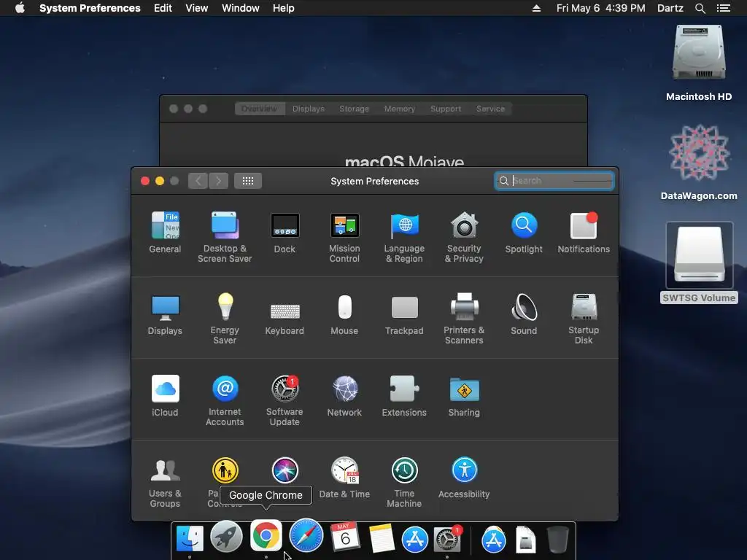Open Security & Privacy preferences

point(464,237)
